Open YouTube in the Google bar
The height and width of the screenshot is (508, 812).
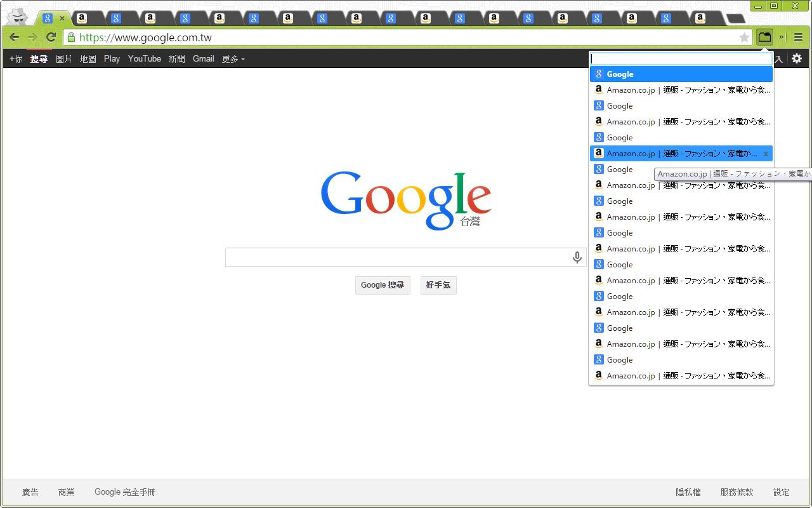[x=145, y=58]
